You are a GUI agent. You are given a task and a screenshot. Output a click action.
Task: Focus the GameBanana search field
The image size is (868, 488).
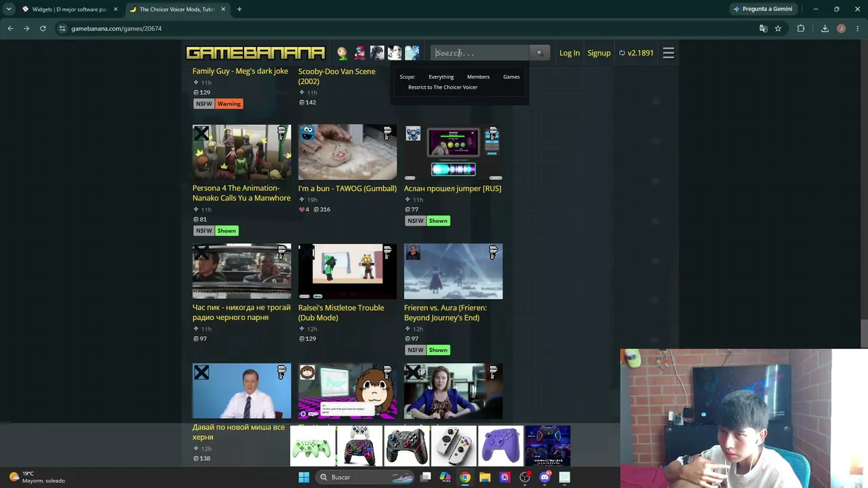point(480,53)
